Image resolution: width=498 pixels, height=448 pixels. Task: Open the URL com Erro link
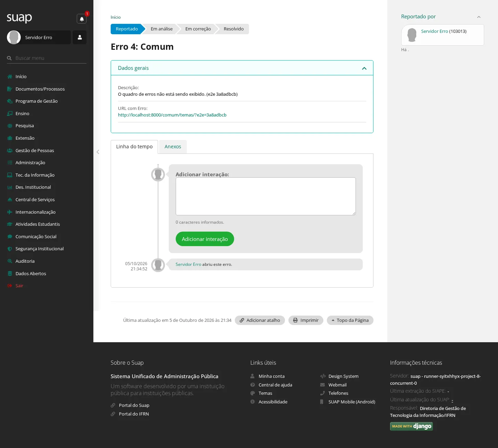(x=172, y=115)
